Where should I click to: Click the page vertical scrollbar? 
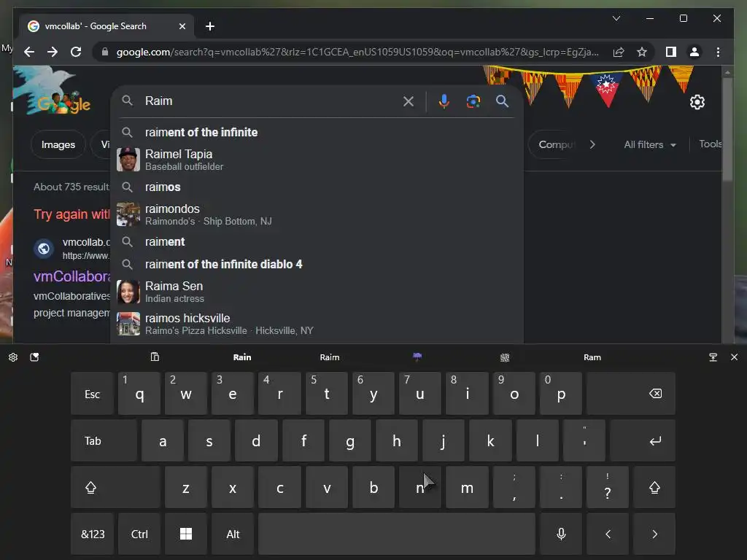(x=727, y=128)
